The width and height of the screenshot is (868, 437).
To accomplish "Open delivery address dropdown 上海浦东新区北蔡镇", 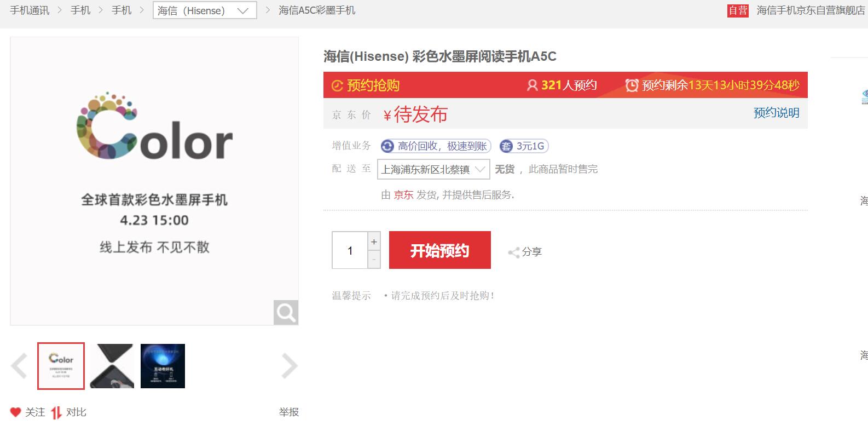I will 433,169.
